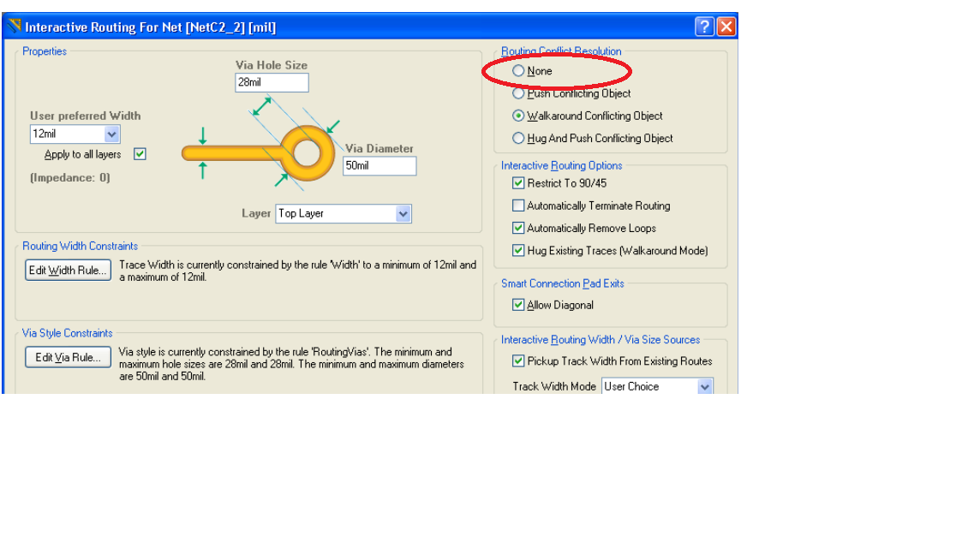
Task: Uncheck Apply to all layers
Action: pos(139,153)
